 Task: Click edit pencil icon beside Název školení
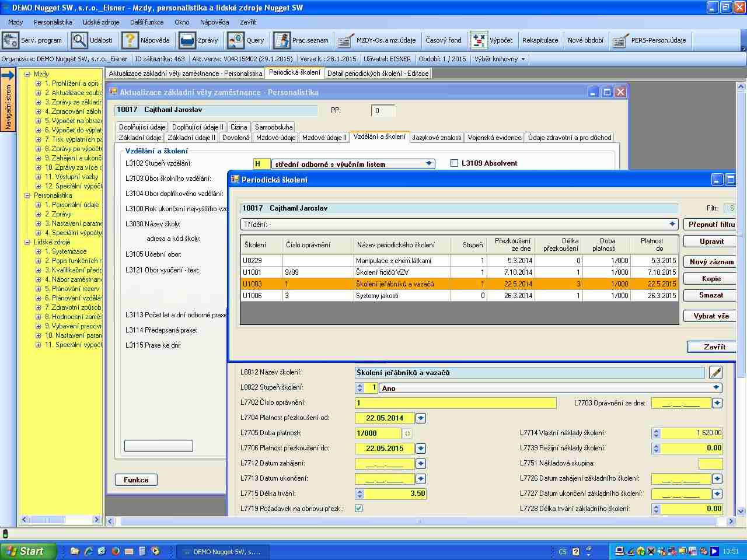tap(715, 372)
